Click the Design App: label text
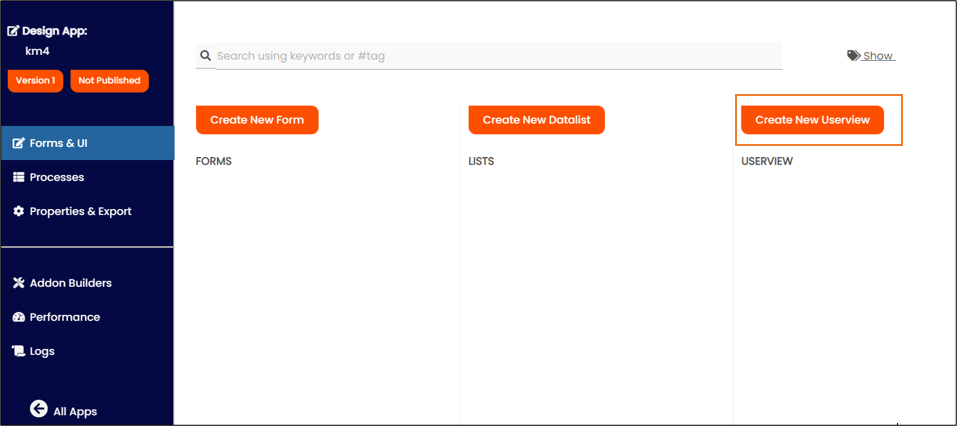This screenshot has height=426, width=957. pyautogui.click(x=55, y=31)
